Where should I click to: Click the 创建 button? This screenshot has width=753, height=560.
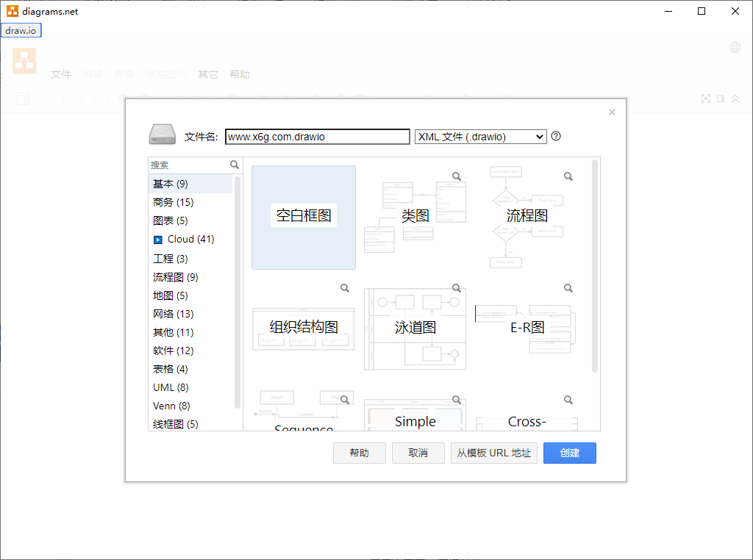click(x=570, y=453)
